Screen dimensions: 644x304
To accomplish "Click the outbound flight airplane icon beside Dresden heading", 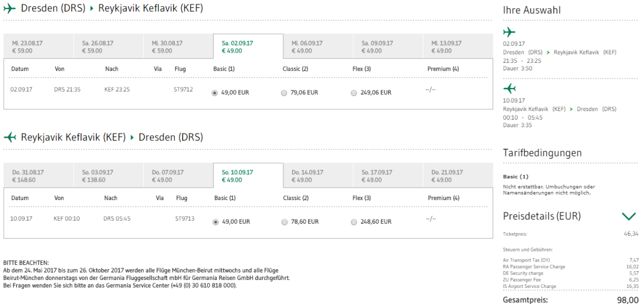I will point(9,9).
